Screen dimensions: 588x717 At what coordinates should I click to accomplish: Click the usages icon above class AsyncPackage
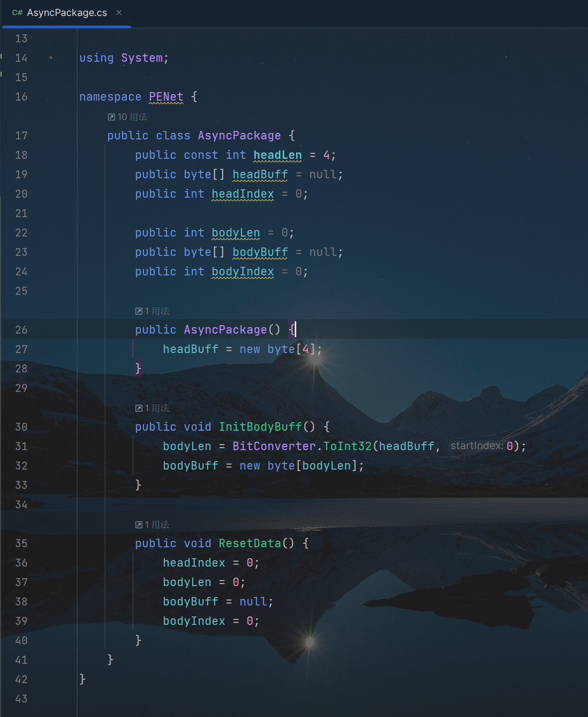[x=112, y=117]
